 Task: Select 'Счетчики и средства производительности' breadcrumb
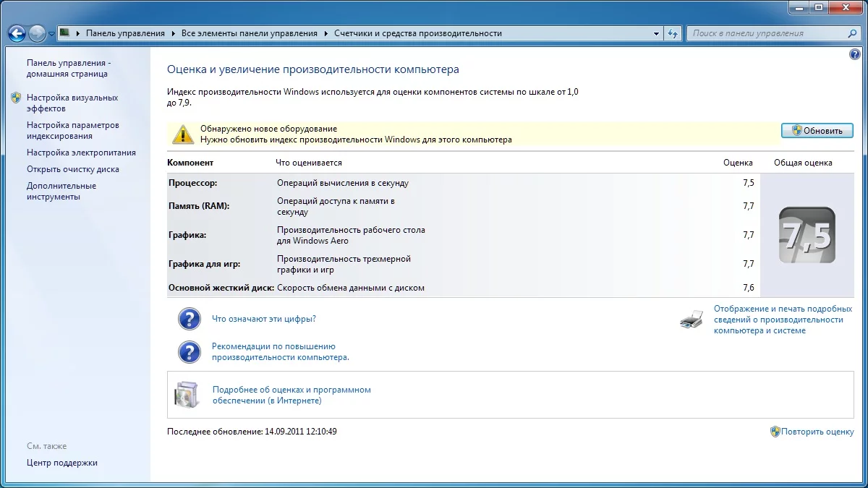point(417,33)
